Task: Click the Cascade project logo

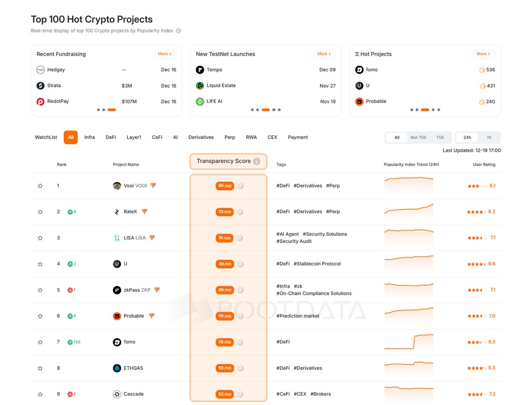Action: click(x=117, y=394)
